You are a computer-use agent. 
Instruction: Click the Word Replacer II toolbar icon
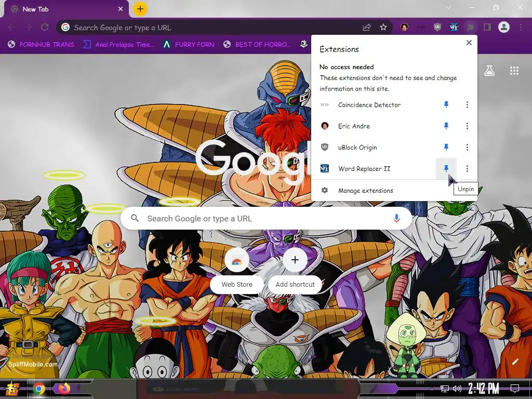pos(454,27)
